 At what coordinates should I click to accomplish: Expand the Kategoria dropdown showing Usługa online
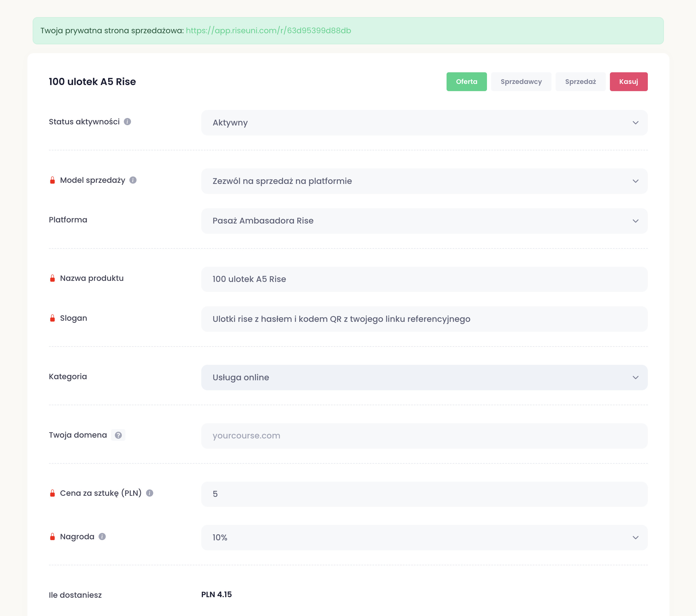[x=424, y=378]
